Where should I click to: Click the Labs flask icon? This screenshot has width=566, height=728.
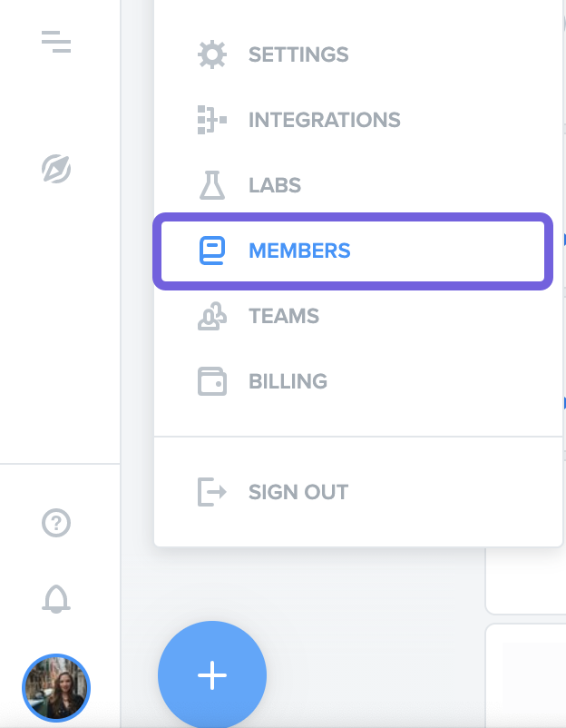point(212,185)
